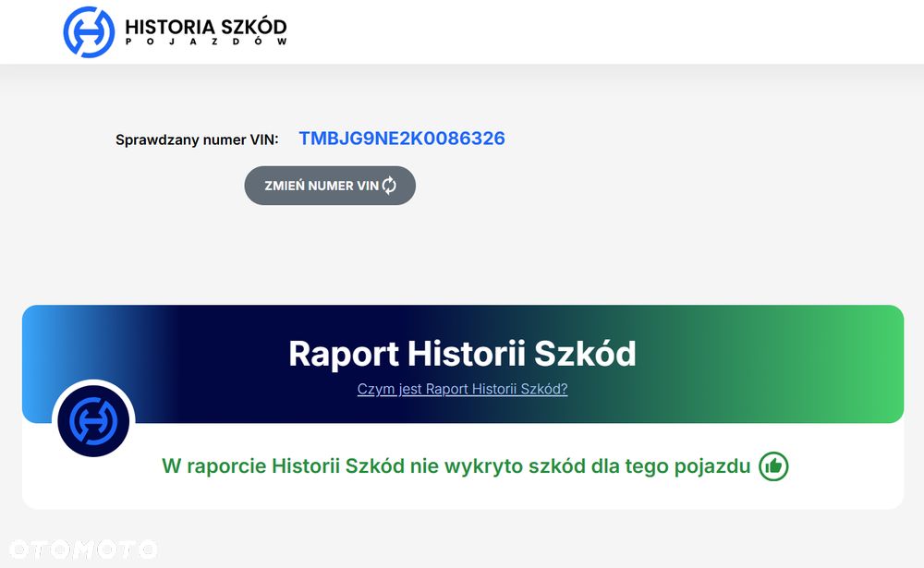Click the Raport word in banner heading

tap(344, 354)
